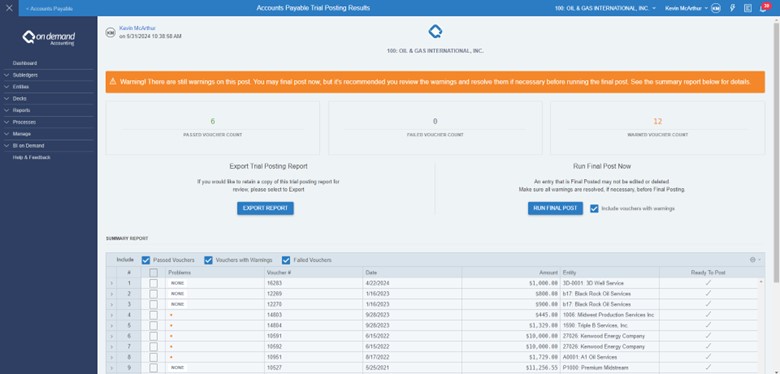Sort by the Problems column header

(x=215, y=273)
